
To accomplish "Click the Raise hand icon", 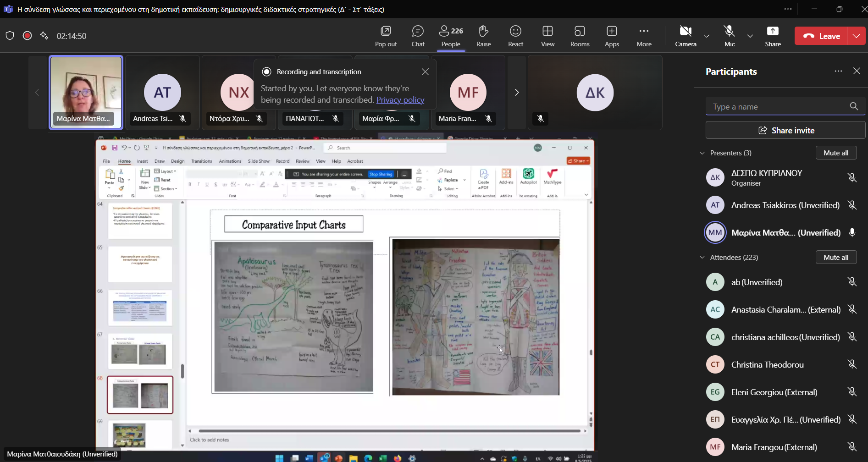I will pos(483,36).
